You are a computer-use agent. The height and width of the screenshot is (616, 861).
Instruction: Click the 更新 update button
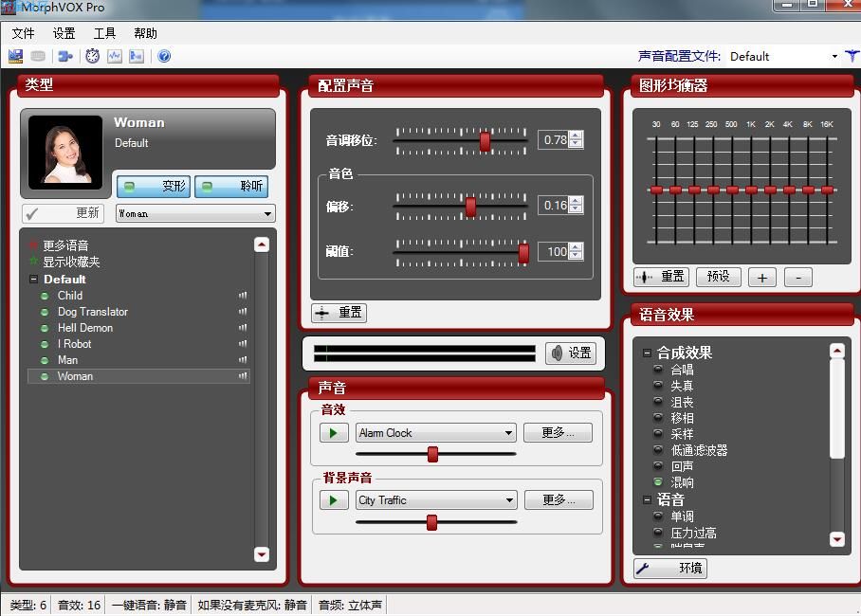[64, 213]
